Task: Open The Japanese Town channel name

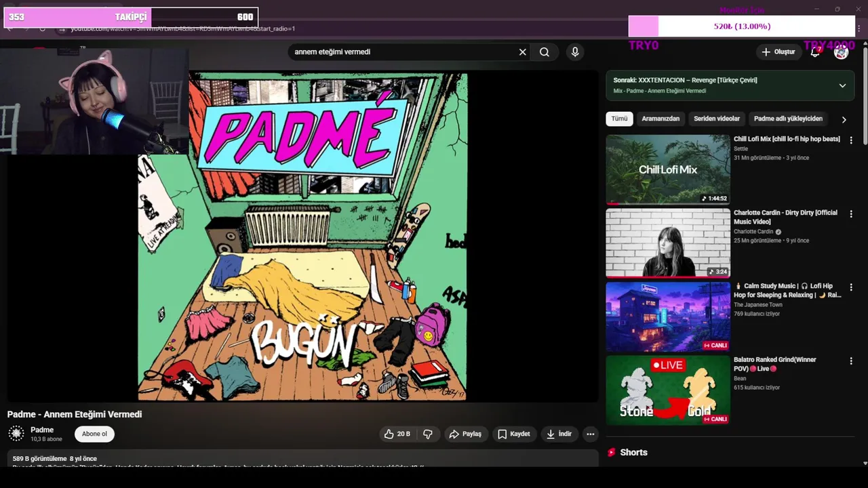Action: pos(758,305)
